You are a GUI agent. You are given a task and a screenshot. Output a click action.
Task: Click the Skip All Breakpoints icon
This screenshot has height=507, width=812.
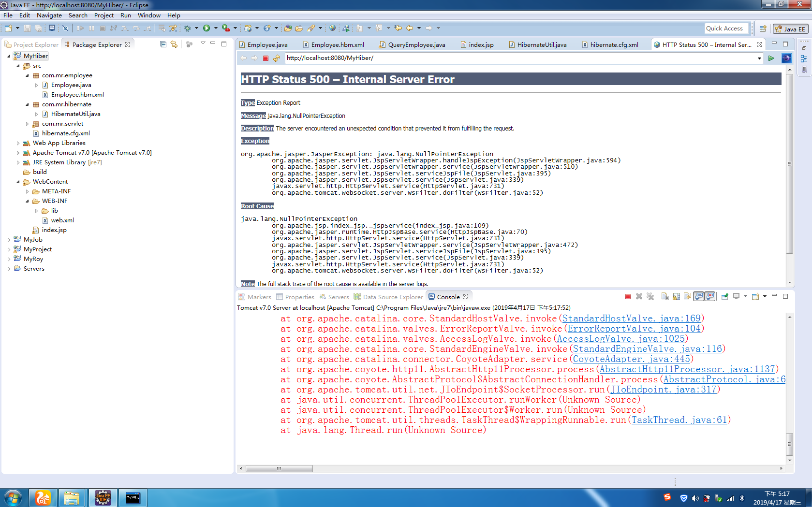pyautogui.click(x=65, y=28)
